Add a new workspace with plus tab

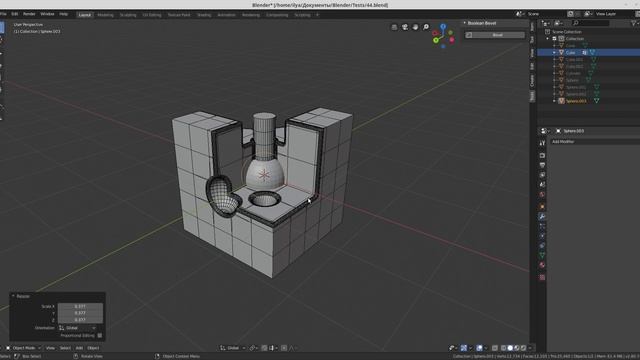pyautogui.click(x=318, y=15)
